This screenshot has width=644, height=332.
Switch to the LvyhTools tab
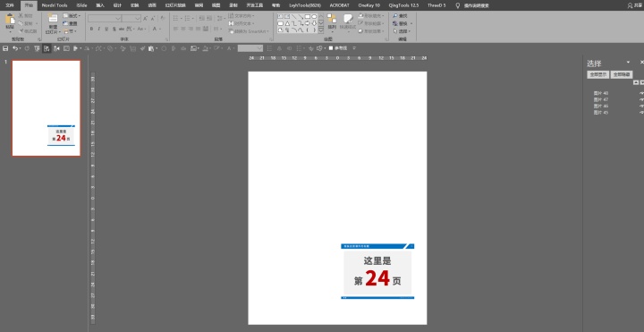click(305, 5)
